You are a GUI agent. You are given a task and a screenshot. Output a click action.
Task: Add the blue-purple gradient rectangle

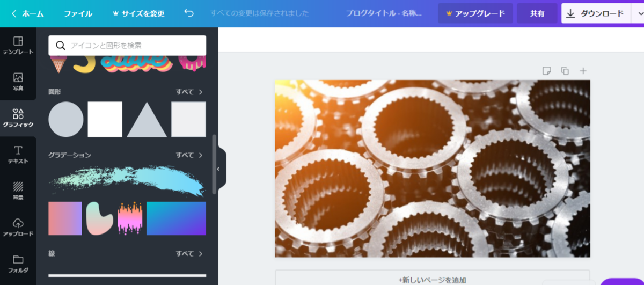[x=176, y=218]
